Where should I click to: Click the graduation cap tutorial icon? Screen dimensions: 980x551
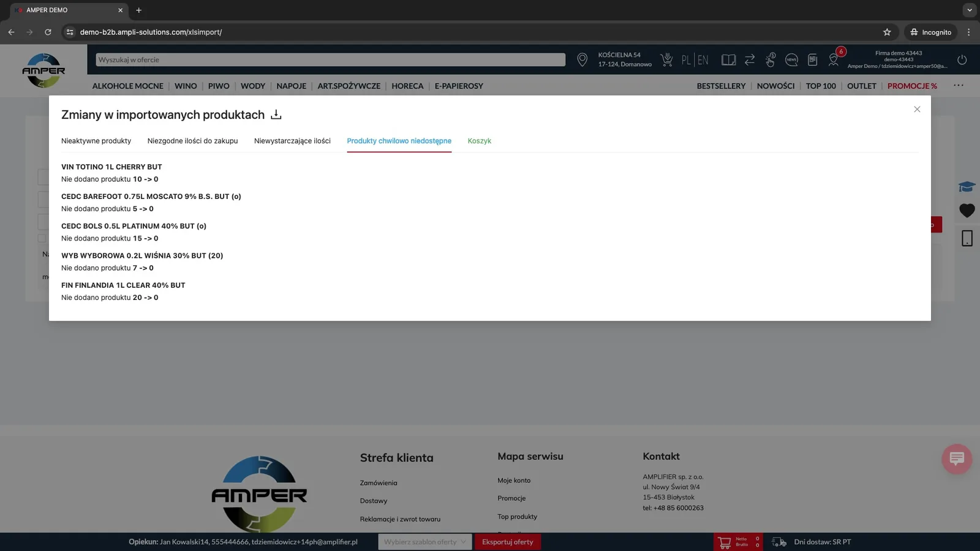click(967, 187)
